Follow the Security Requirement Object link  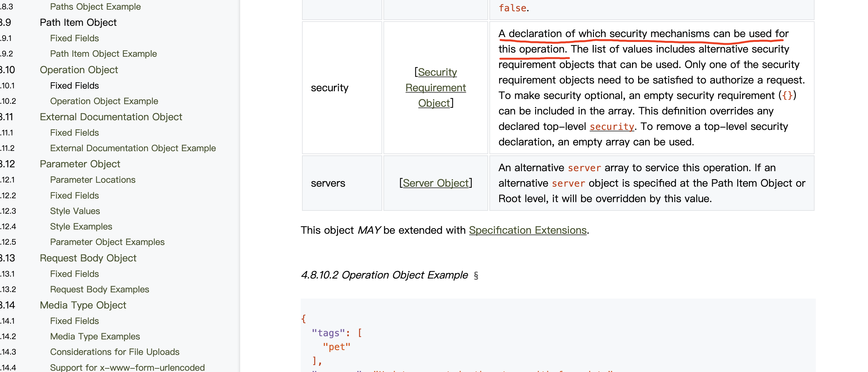click(436, 88)
